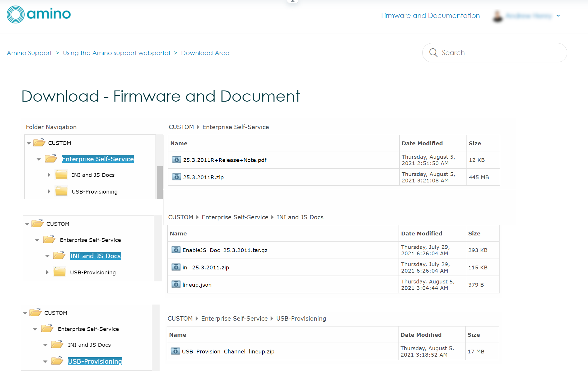Collapse highlighted Enterprise Self-Service in first tree
Viewport: 588px width, 371px height.
39,159
